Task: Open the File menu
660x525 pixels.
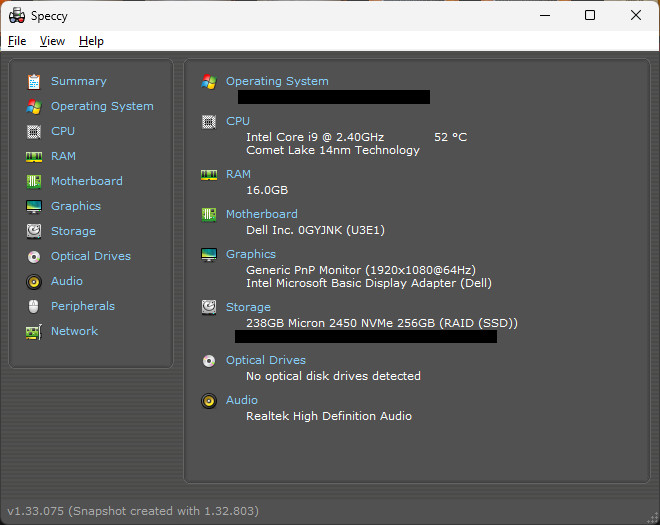Action: coord(17,41)
